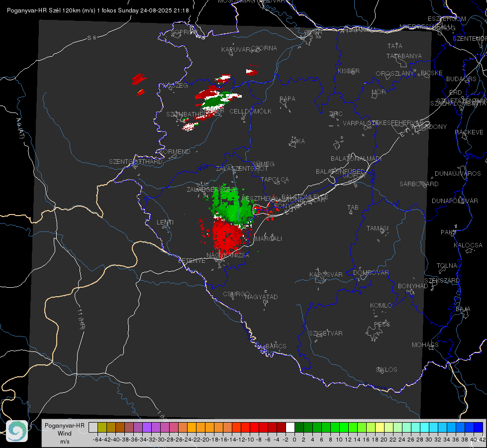The width and height of the screenshot is (487, 448).
Task: Click the MARCALI city label
Action: [x=269, y=239]
